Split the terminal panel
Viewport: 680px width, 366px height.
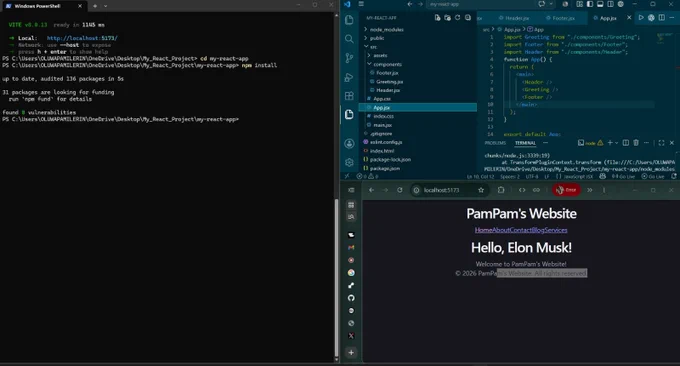(x=626, y=143)
